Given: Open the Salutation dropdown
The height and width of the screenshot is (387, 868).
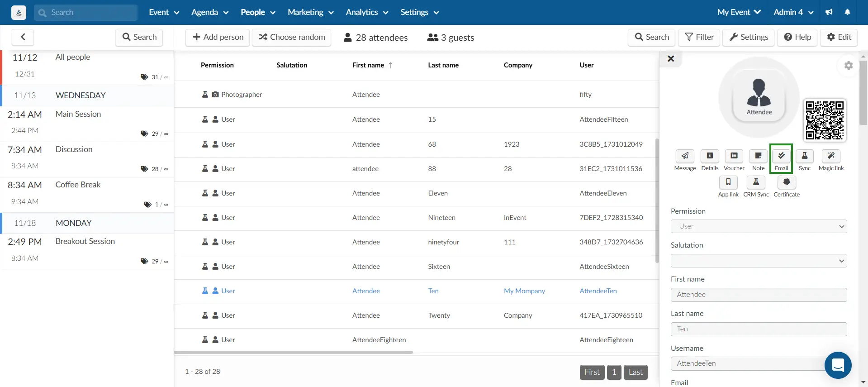Looking at the screenshot, I should [759, 261].
